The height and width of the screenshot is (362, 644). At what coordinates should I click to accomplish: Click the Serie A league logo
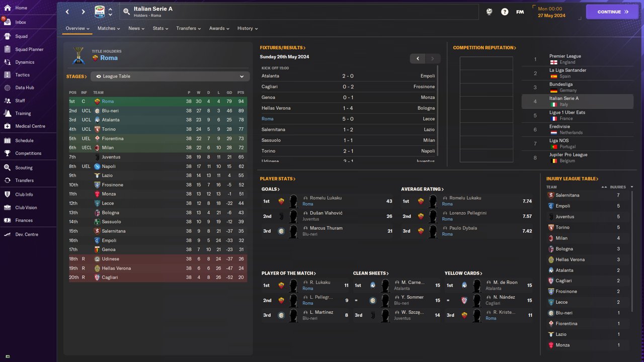coord(100,12)
